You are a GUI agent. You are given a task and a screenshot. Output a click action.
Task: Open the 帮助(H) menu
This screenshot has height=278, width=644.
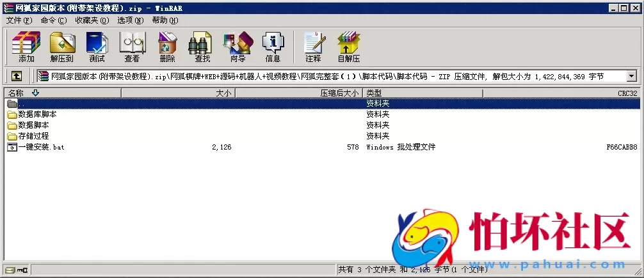coord(165,20)
